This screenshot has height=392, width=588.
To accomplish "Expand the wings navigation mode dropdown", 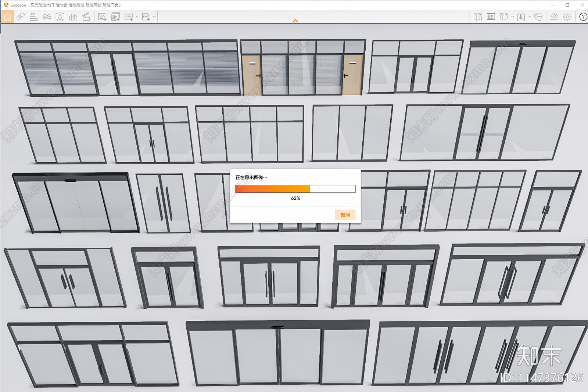I will [530, 17].
